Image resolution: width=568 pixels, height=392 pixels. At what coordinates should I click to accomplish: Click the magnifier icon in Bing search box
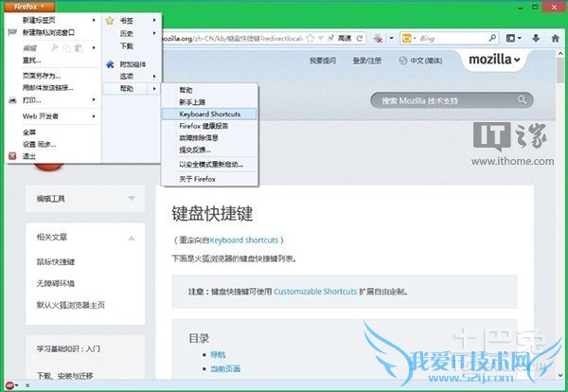[492, 38]
